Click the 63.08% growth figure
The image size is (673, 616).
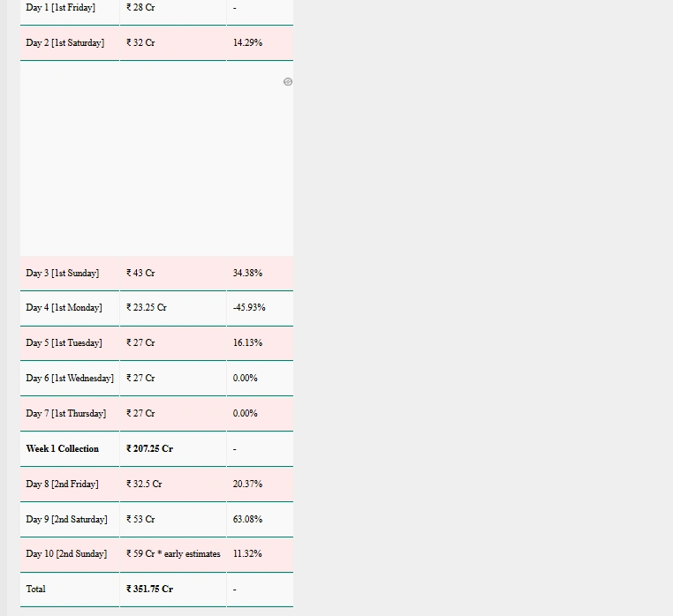coord(247,520)
